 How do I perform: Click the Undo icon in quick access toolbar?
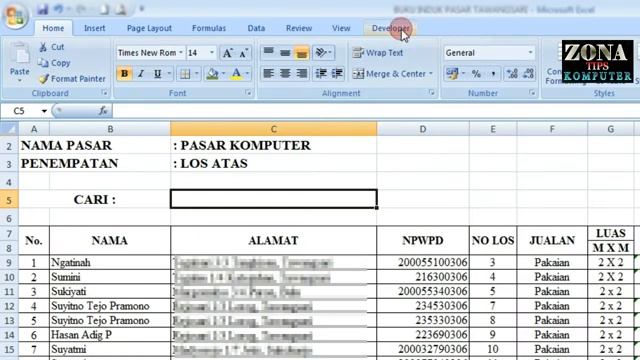tap(59, 9)
